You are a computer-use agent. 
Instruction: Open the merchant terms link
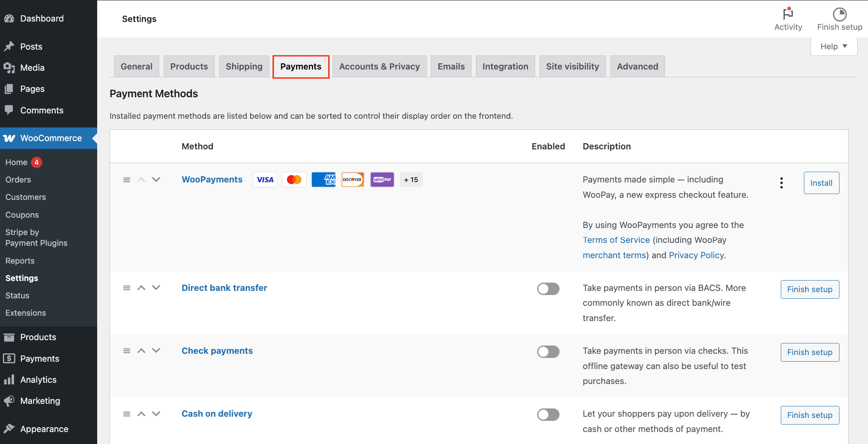pos(614,255)
